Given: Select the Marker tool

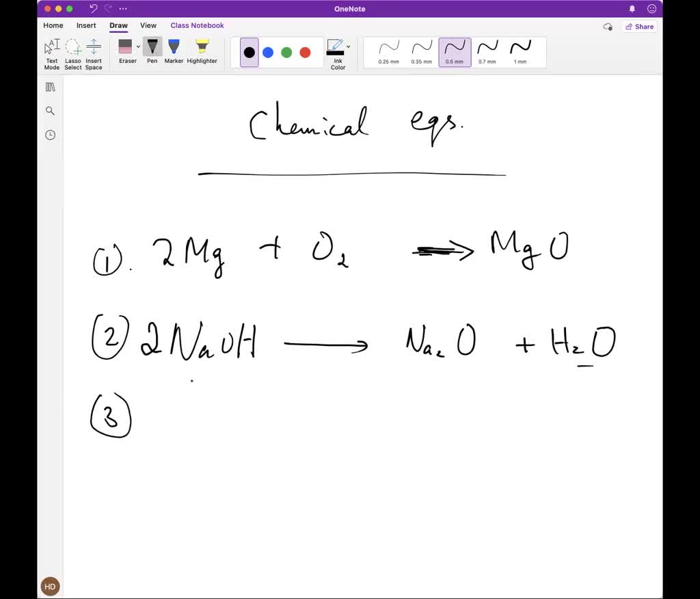Looking at the screenshot, I should click(x=174, y=48).
